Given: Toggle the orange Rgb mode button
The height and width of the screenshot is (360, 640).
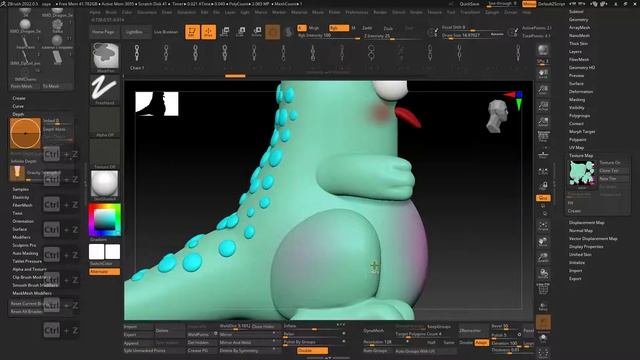Looking at the screenshot, I should coord(338,28).
